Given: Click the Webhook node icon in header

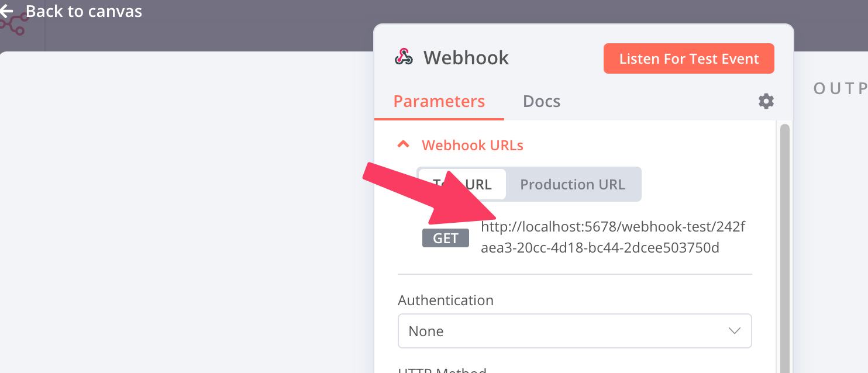Looking at the screenshot, I should (x=404, y=57).
